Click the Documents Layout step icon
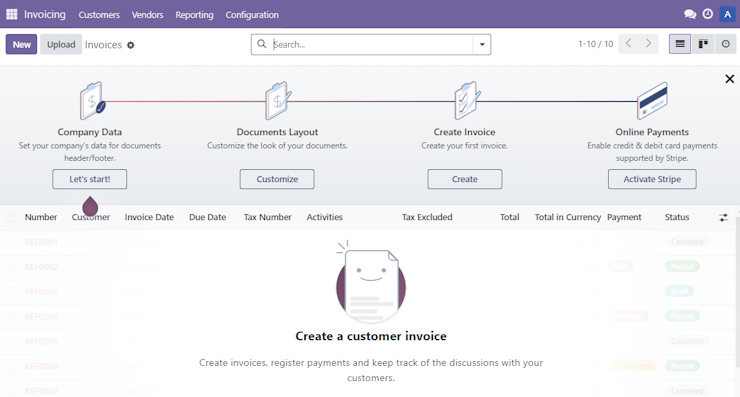Viewport: 740px width, 397px height. (278, 101)
